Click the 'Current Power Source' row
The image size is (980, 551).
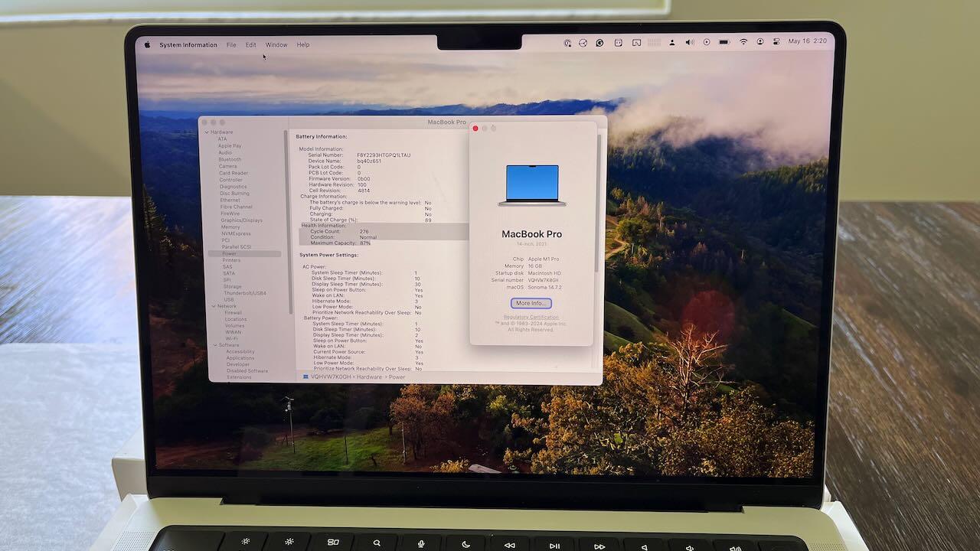[369, 352]
